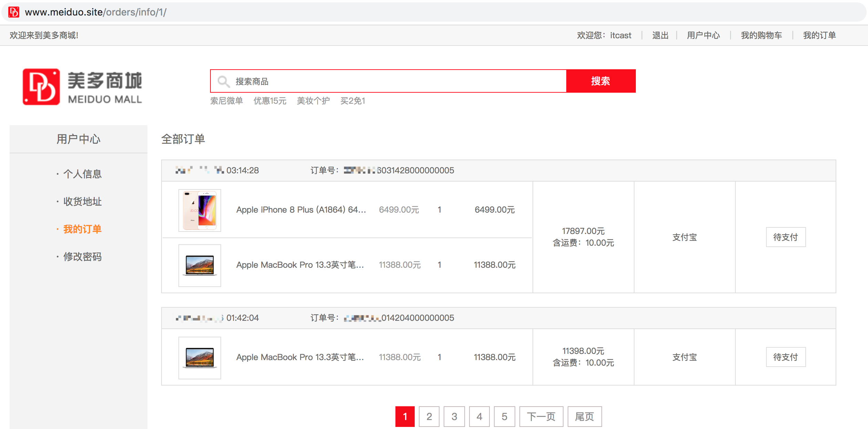Click the 用户中心 sidebar heading
Viewport: 868px width, 429px height.
click(79, 139)
